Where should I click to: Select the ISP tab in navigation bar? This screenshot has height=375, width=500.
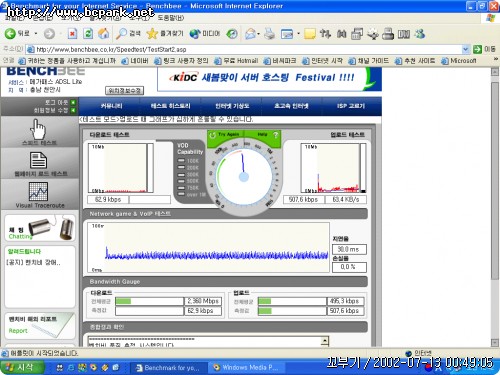point(351,106)
